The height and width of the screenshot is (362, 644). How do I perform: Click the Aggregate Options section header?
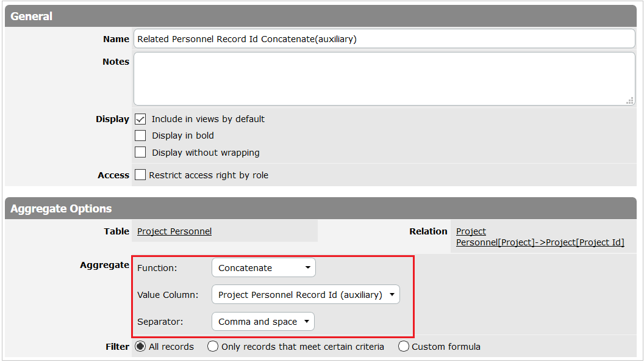61,209
